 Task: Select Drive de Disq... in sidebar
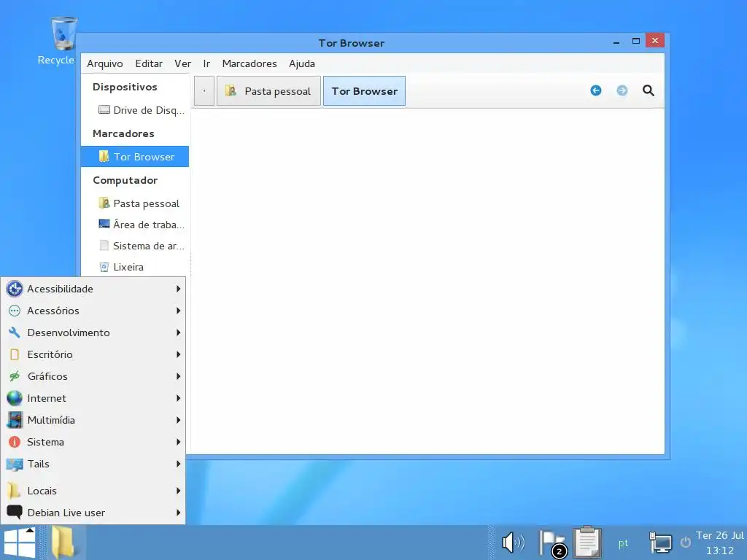[135, 110]
